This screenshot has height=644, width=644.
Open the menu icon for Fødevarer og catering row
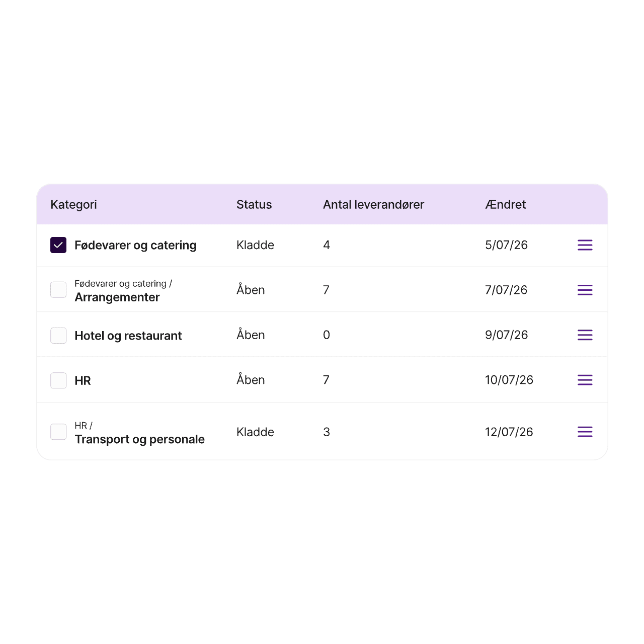[585, 245]
